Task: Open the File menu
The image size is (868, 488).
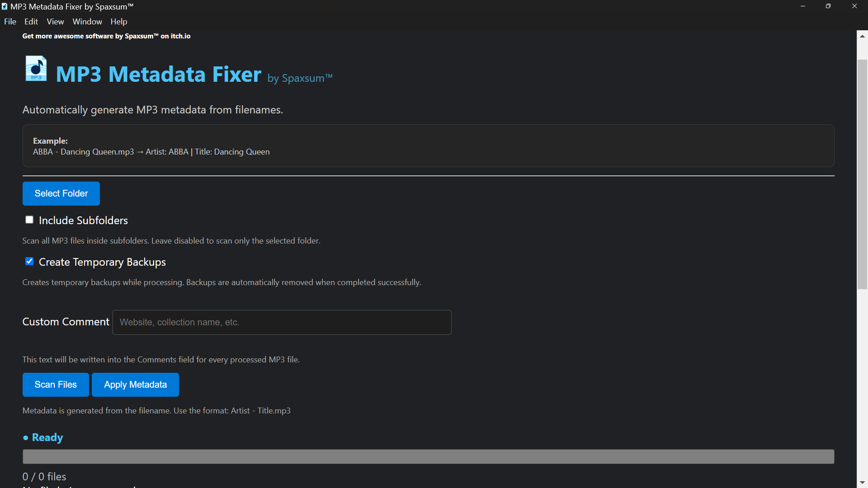Action: click(10, 22)
